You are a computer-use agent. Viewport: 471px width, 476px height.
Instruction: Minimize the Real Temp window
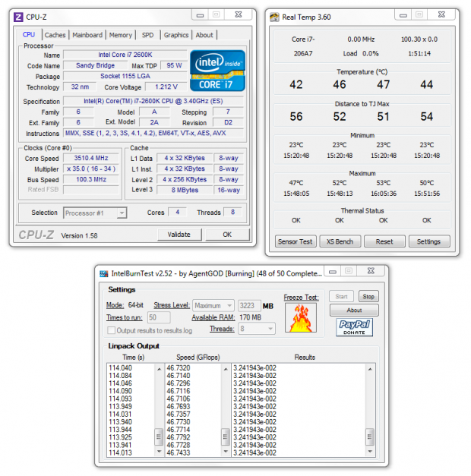[x=403, y=14]
